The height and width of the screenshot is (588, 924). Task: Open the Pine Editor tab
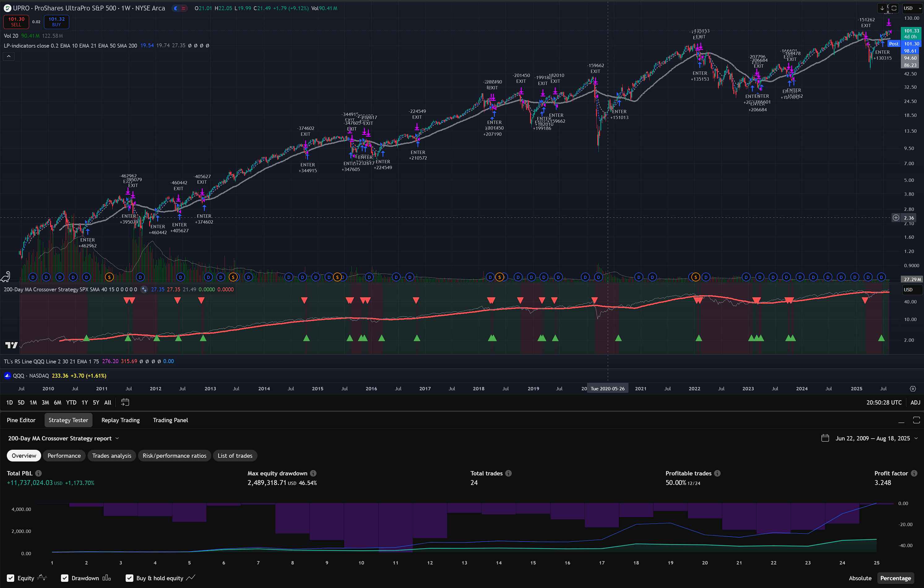point(21,420)
